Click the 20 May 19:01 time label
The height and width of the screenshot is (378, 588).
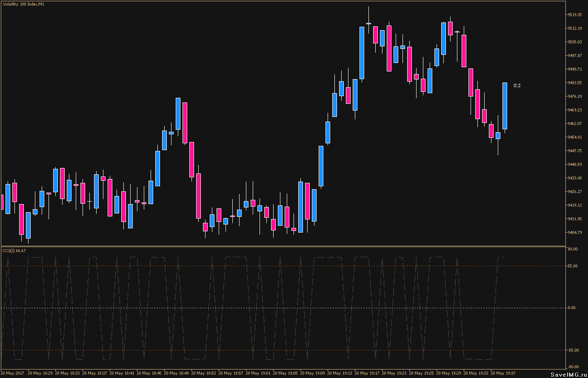pos(258,373)
